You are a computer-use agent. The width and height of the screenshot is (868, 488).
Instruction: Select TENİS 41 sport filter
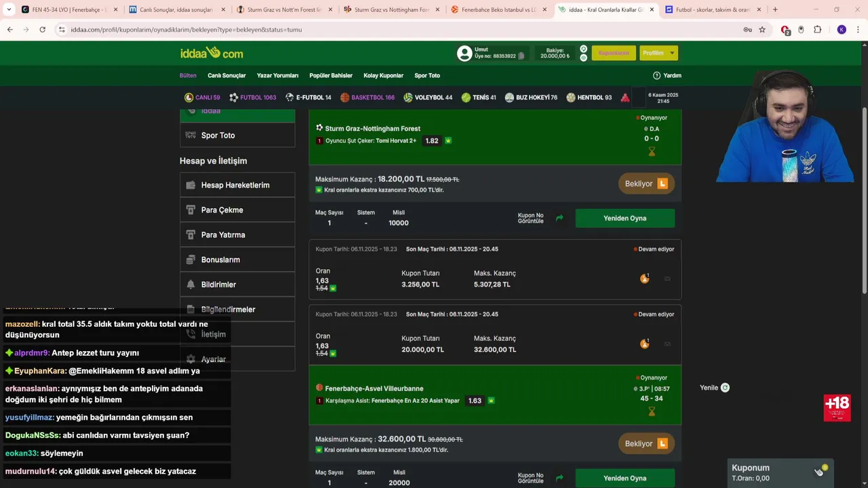[x=478, y=98]
